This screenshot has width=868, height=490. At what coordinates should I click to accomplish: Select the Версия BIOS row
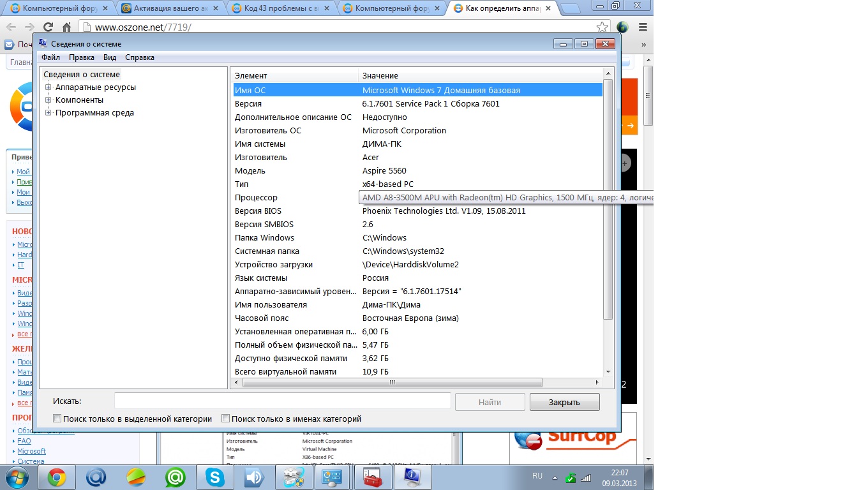(417, 211)
